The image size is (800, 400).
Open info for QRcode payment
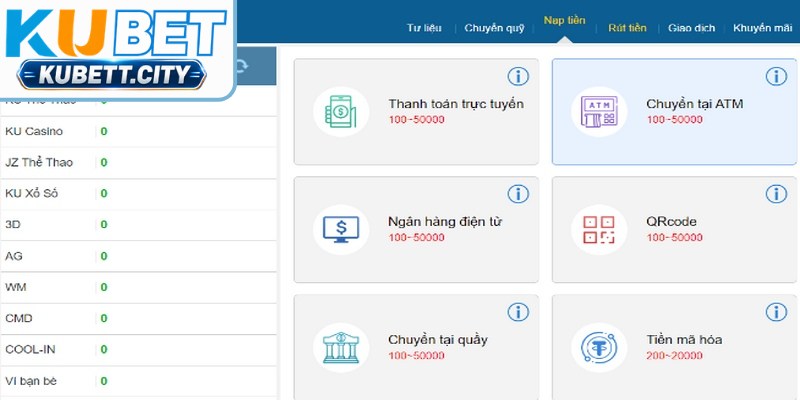776,194
